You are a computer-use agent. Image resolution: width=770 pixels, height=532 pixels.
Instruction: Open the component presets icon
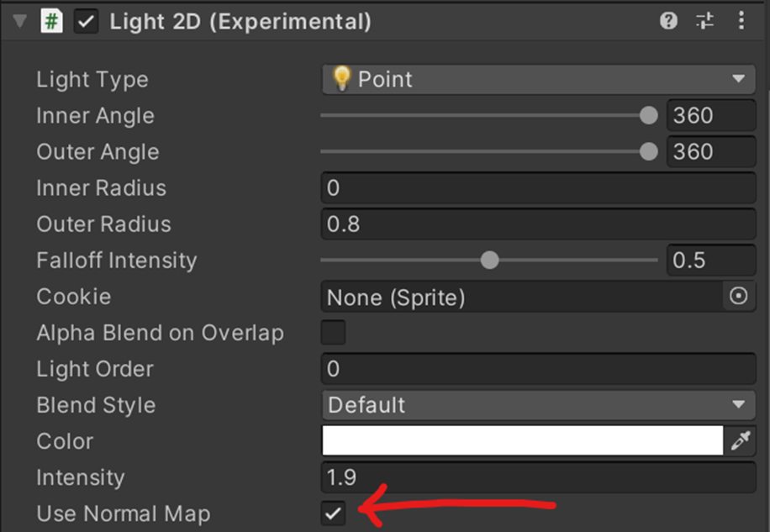click(704, 21)
